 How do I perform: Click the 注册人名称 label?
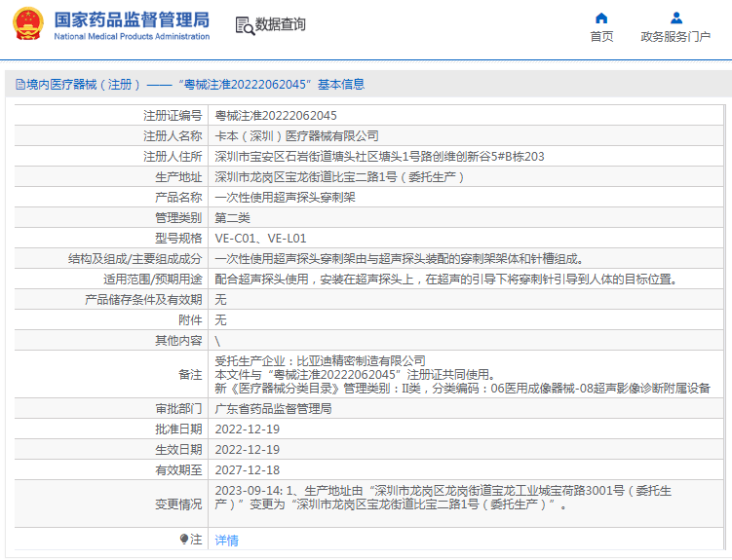point(173,136)
